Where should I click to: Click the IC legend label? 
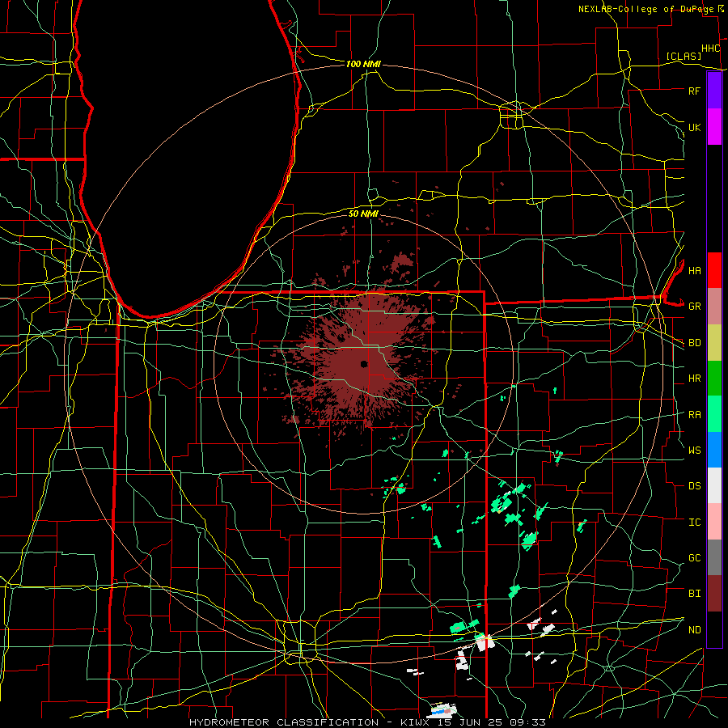694,523
